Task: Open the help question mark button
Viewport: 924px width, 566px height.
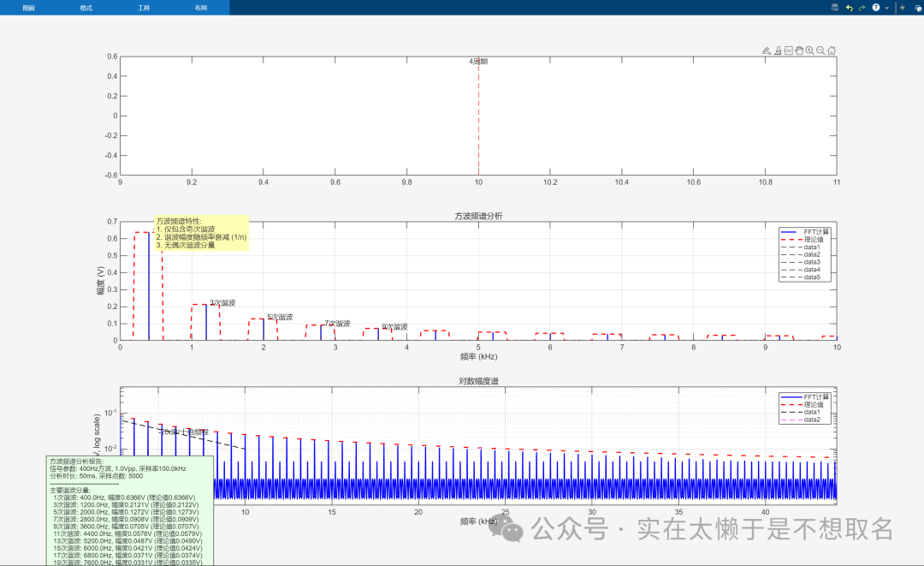Action: [x=876, y=7]
